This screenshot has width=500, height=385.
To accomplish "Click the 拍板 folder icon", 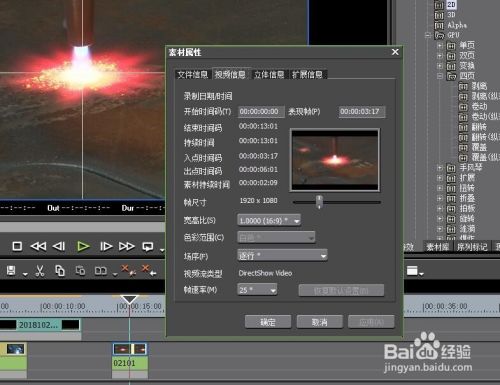I will (x=451, y=209).
